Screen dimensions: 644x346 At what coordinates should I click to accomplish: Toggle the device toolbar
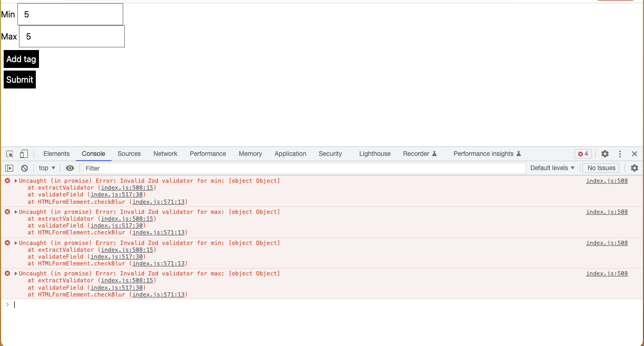23,153
